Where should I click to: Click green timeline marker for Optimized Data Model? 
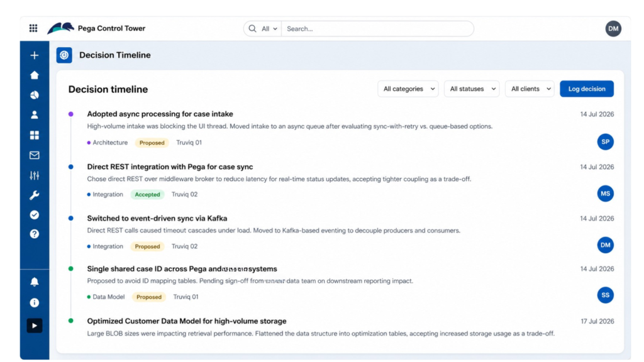click(70, 321)
